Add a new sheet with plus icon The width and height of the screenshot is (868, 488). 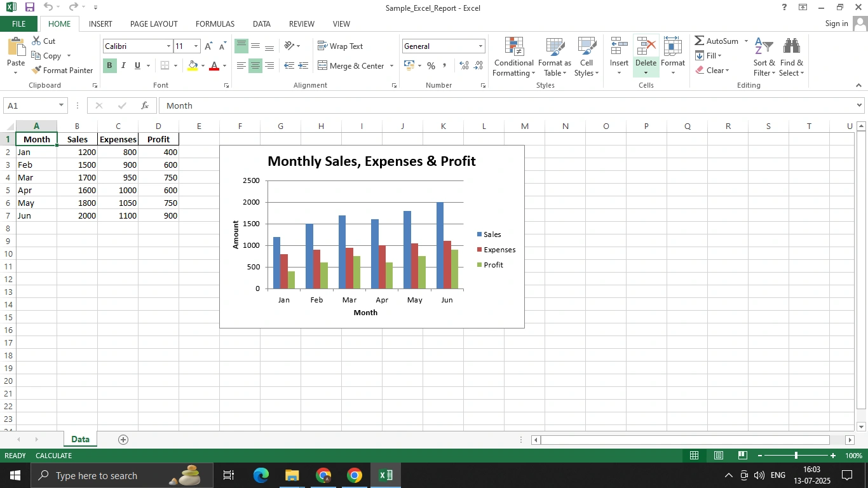click(123, 440)
